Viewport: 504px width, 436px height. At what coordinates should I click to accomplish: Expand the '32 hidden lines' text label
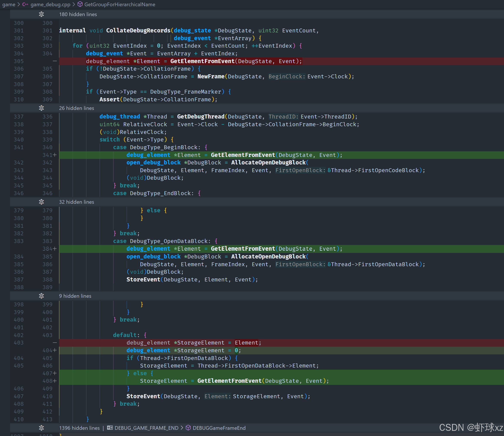pos(76,202)
